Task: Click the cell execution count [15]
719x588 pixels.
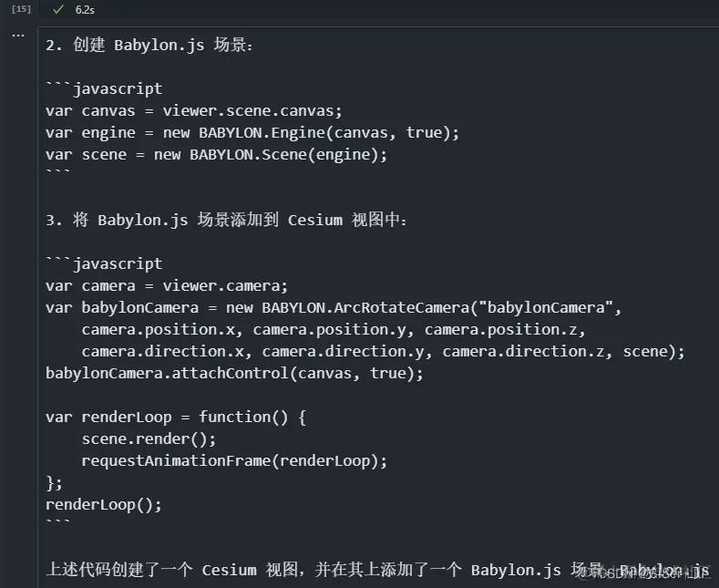Action: pos(21,9)
